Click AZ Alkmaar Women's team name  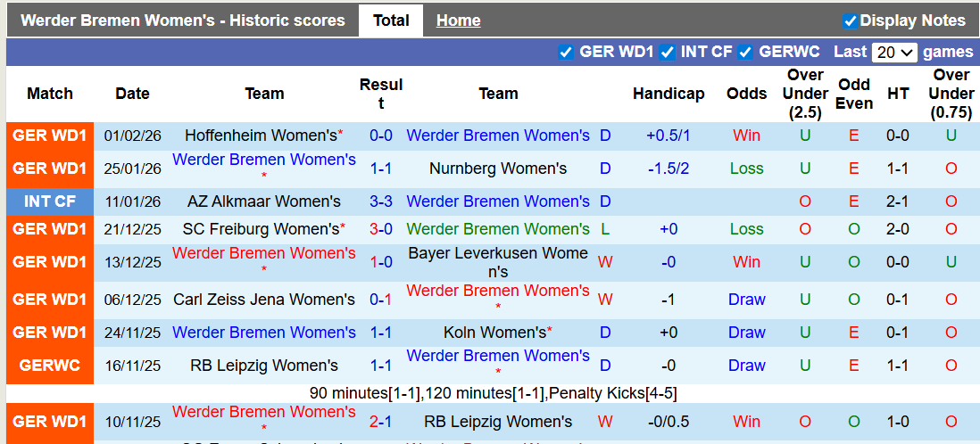[264, 201]
